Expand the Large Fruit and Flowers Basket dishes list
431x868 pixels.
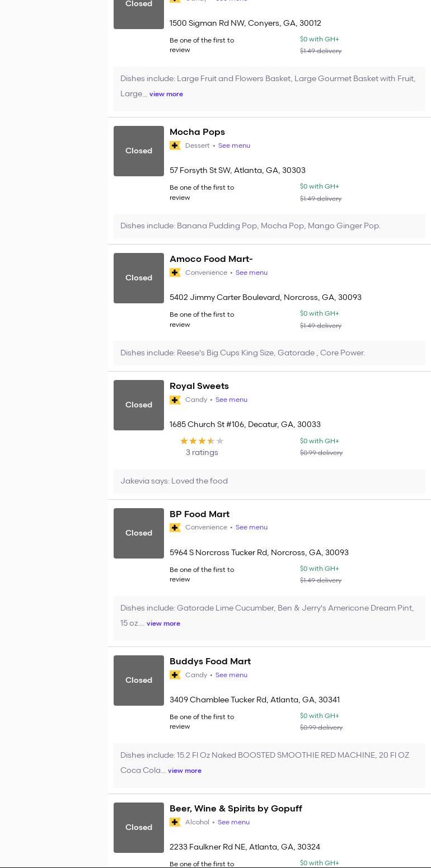[166, 94]
